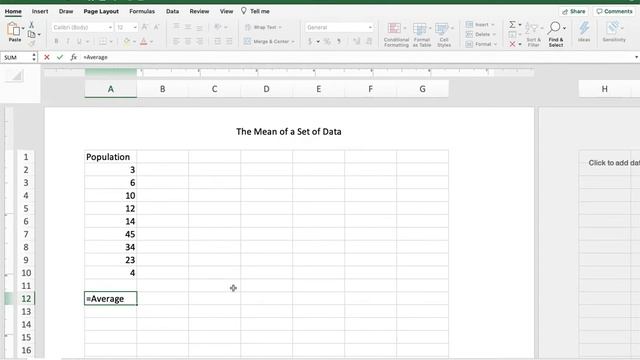
Task: Click the Fill down icon
Action: pos(512,35)
